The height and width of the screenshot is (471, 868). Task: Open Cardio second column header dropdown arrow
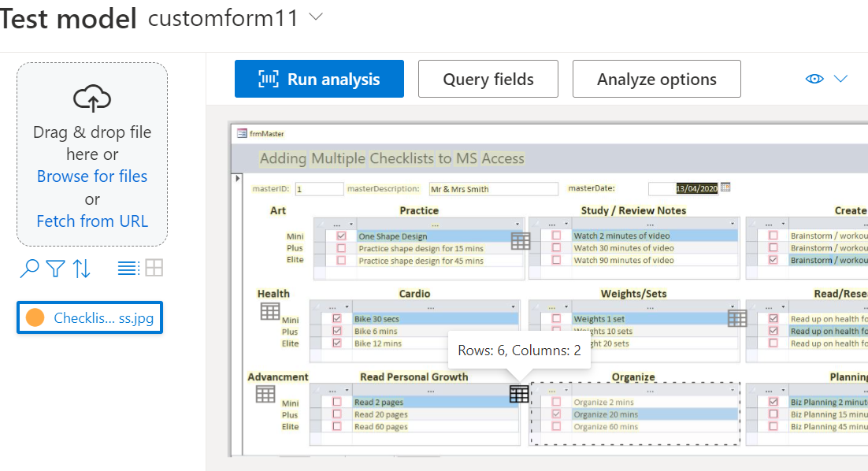pyautogui.click(x=513, y=306)
